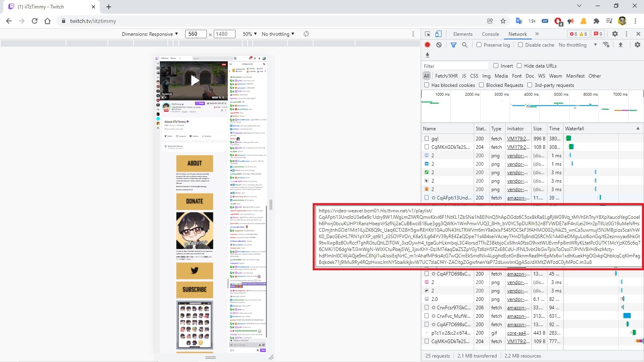Click the Filter text input
644x362 pixels.
tap(455, 66)
